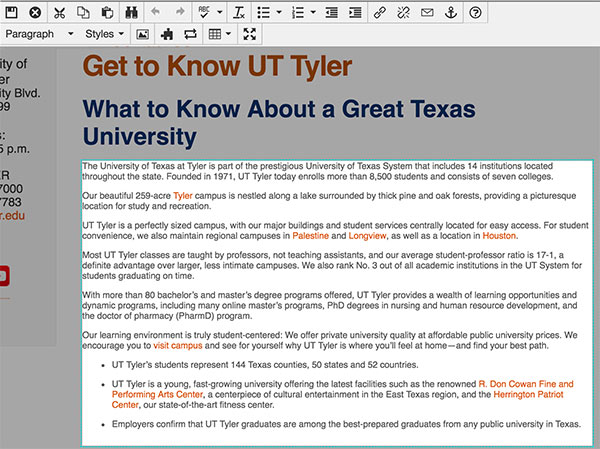Viewport: 600px width, 449px height.
Task: Click the Cancel (X circle) icon
Action: [x=35, y=13]
